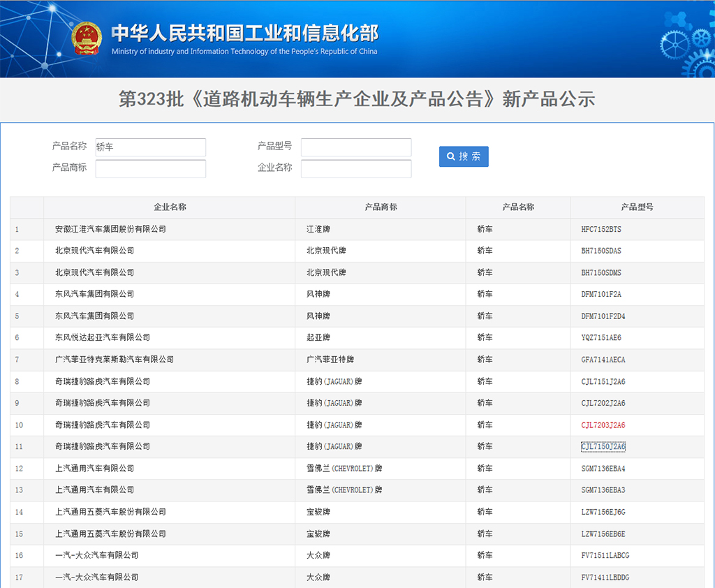
Task: Open model link LZW7156EJ6G
Action: [603, 513]
